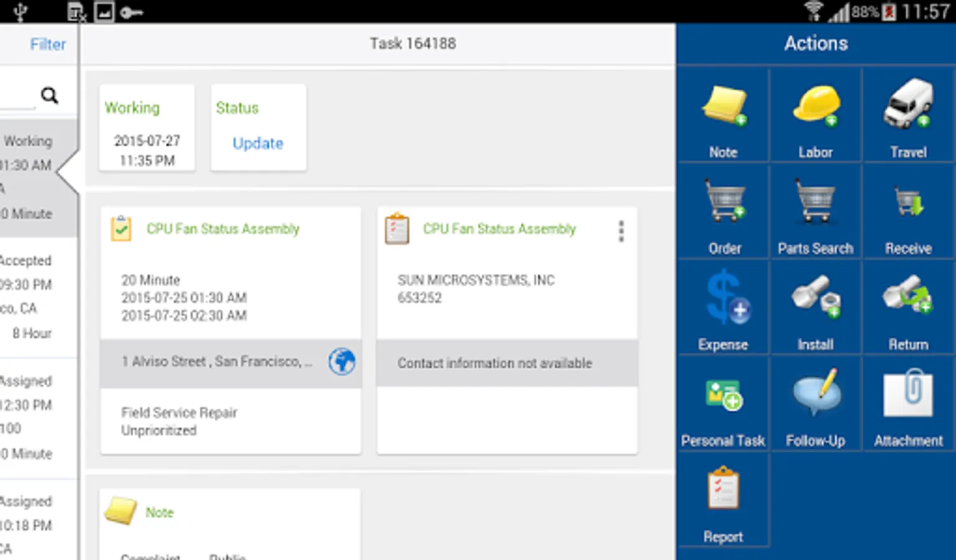Click the search magnifier icon

tap(50, 95)
